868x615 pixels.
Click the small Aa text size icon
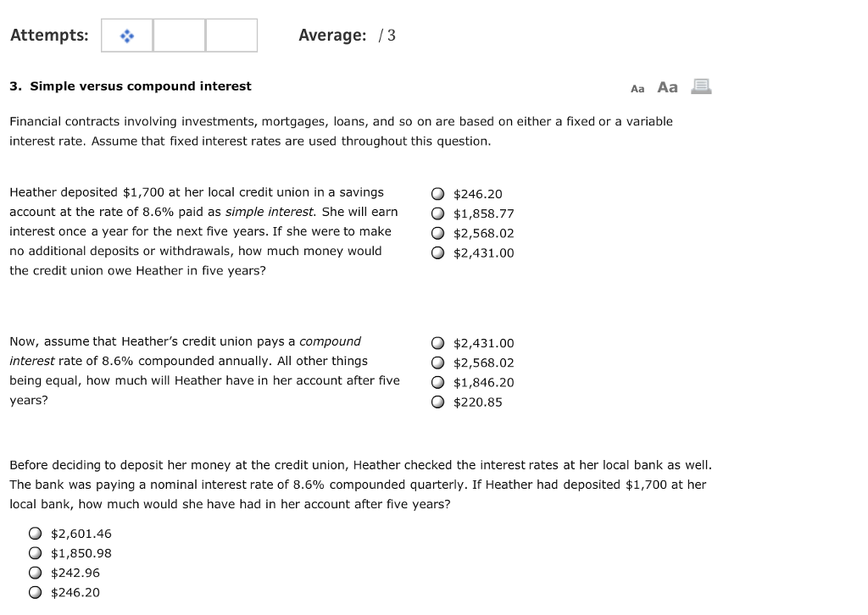[x=637, y=88]
